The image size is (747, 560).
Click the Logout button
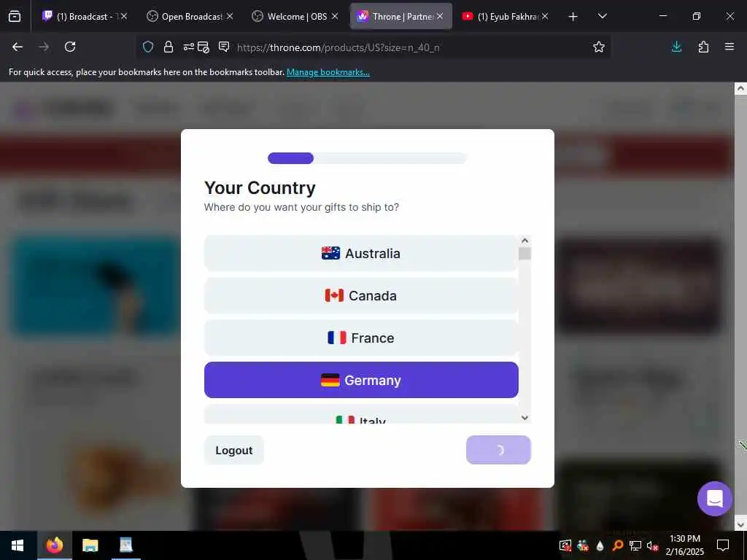(234, 451)
